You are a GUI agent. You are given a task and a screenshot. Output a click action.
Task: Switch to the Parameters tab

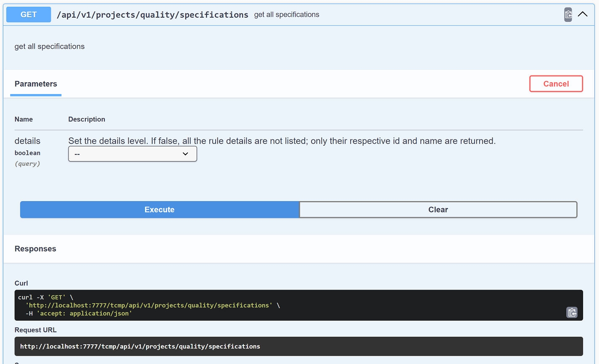(36, 84)
